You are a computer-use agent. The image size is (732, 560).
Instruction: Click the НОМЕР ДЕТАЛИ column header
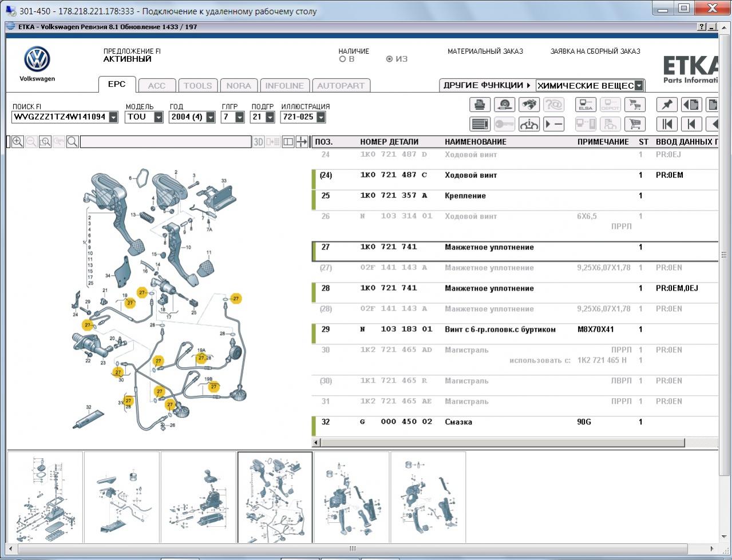[x=389, y=142]
